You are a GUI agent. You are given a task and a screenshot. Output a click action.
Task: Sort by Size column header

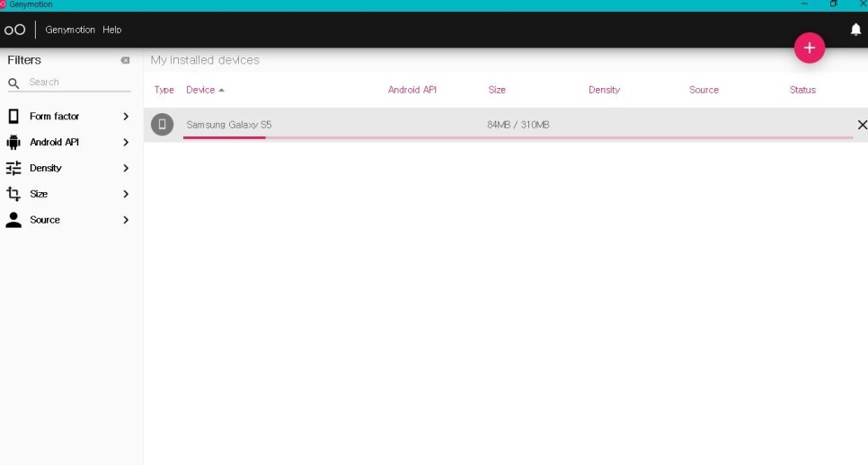pos(497,90)
